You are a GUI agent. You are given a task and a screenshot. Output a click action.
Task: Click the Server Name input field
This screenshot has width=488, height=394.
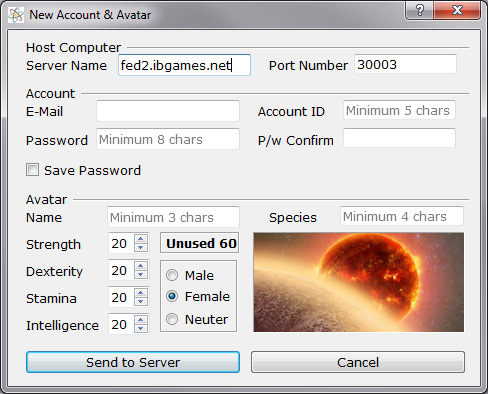point(184,65)
